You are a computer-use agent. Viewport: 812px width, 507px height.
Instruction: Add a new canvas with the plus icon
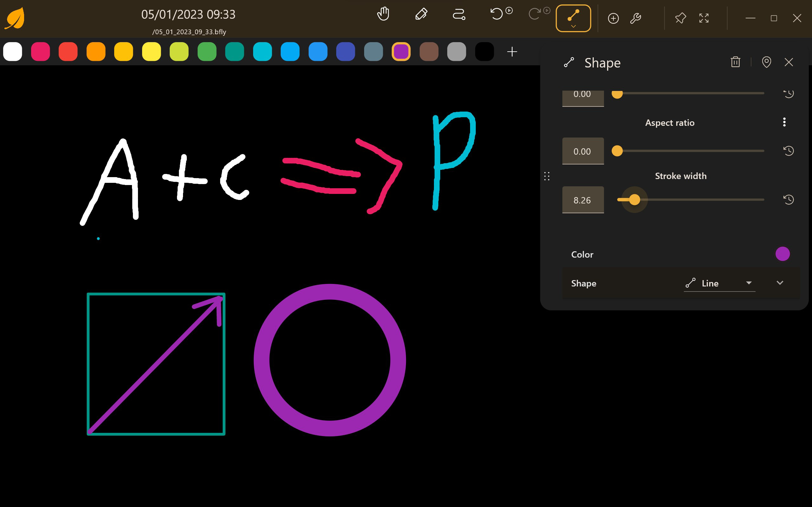pos(613,18)
